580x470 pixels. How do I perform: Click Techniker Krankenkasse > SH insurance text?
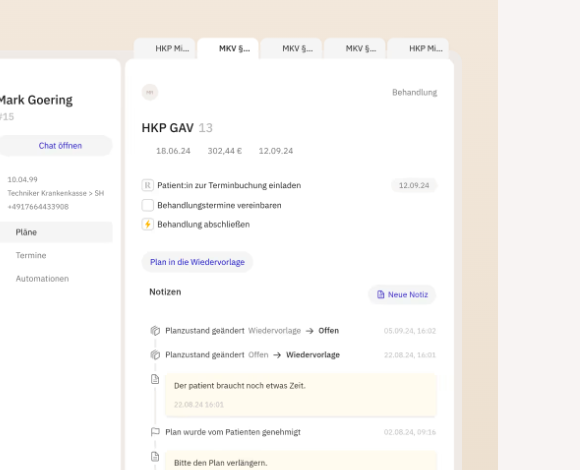(55, 193)
